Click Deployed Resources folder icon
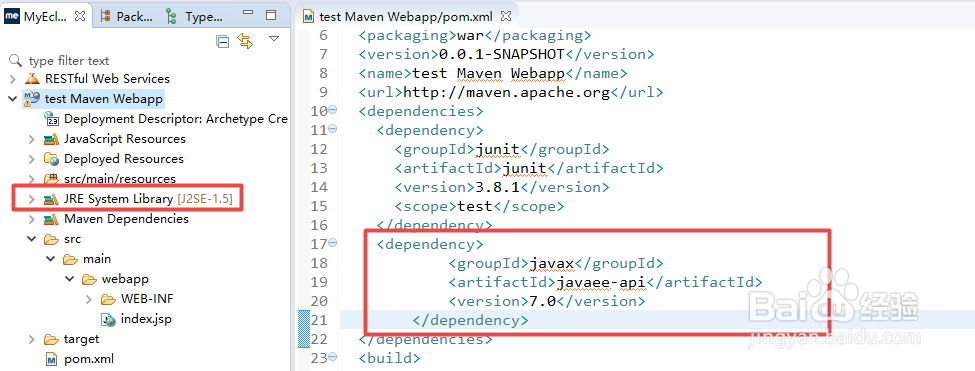The image size is (975, 371). pos(51,159)
